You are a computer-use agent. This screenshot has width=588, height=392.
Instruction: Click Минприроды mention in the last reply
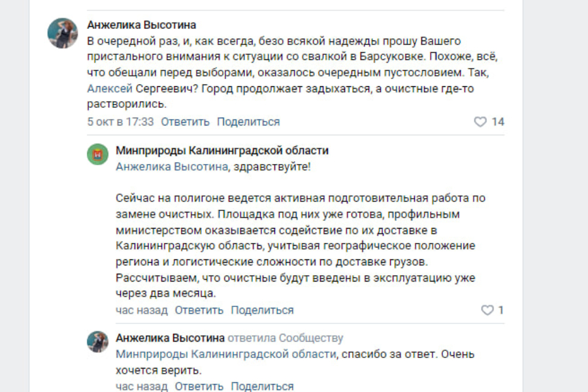click(x=226, y=354)
